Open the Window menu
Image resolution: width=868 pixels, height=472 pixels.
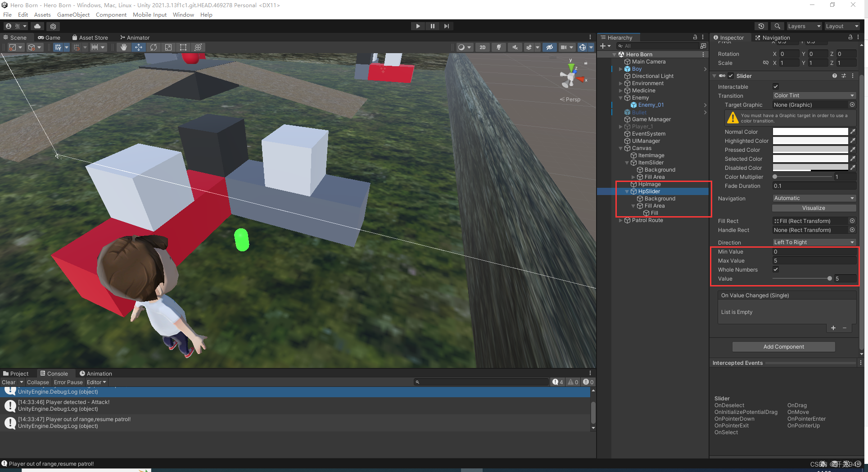183,14
